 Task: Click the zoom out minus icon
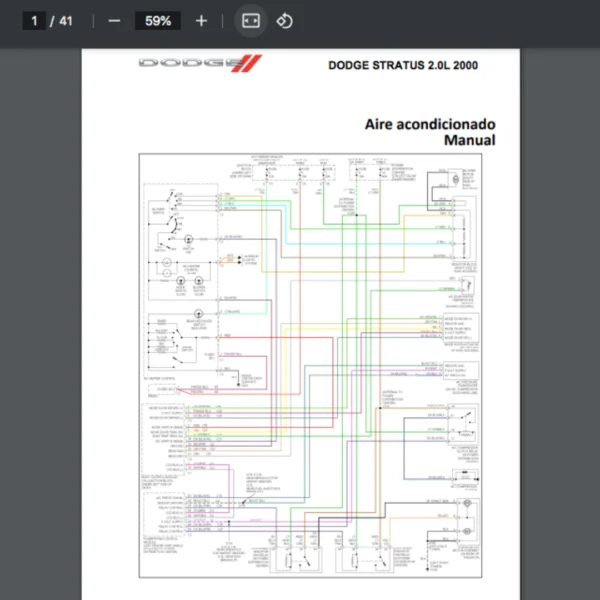coord(114,21)
